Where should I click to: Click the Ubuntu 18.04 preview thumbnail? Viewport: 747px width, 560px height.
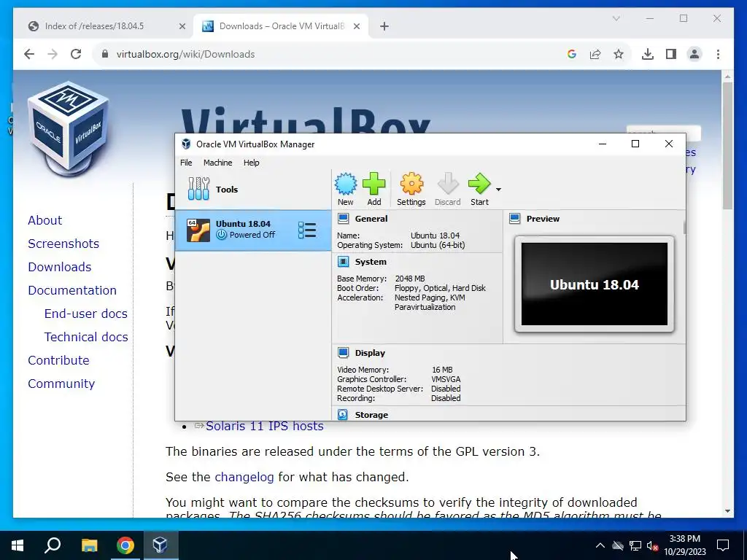pyautogui.click(x=594, y=284)
